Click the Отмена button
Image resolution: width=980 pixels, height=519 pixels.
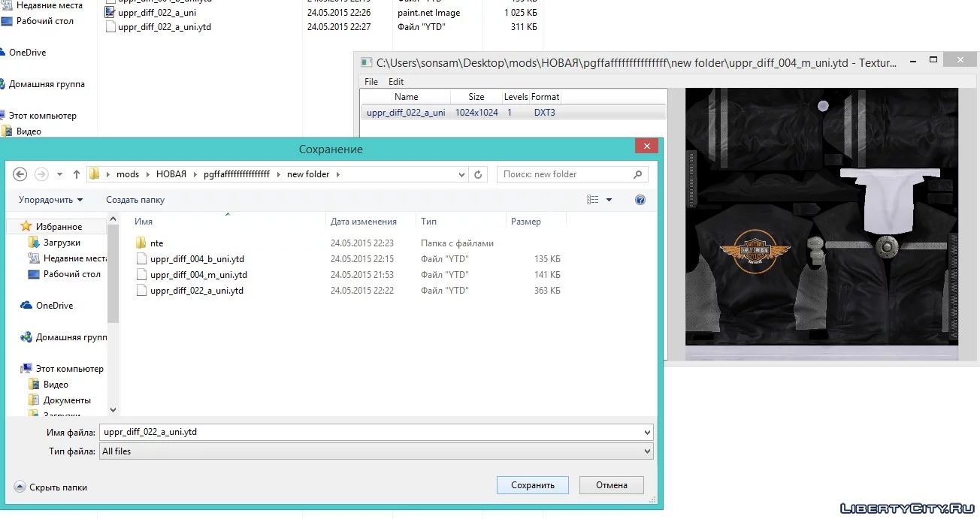[612, 485]
